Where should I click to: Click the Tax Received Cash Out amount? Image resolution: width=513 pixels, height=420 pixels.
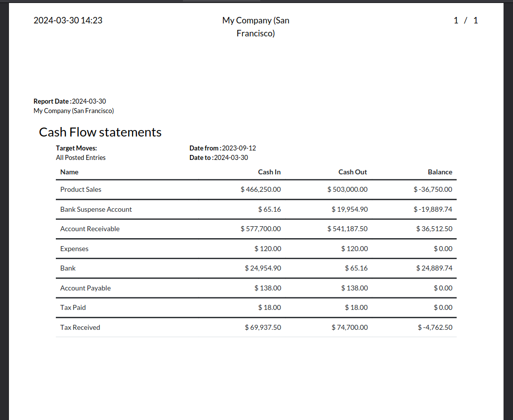[349, 327]
